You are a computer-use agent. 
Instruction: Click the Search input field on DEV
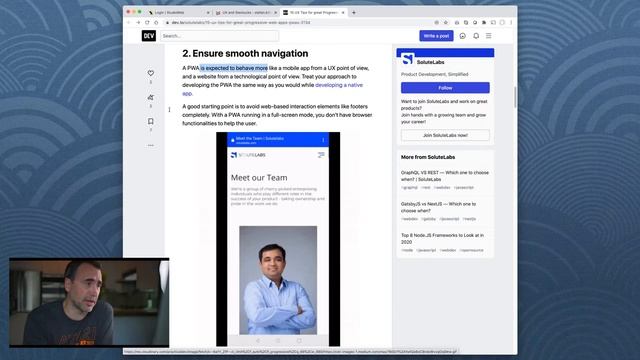[x=220, y=36]
